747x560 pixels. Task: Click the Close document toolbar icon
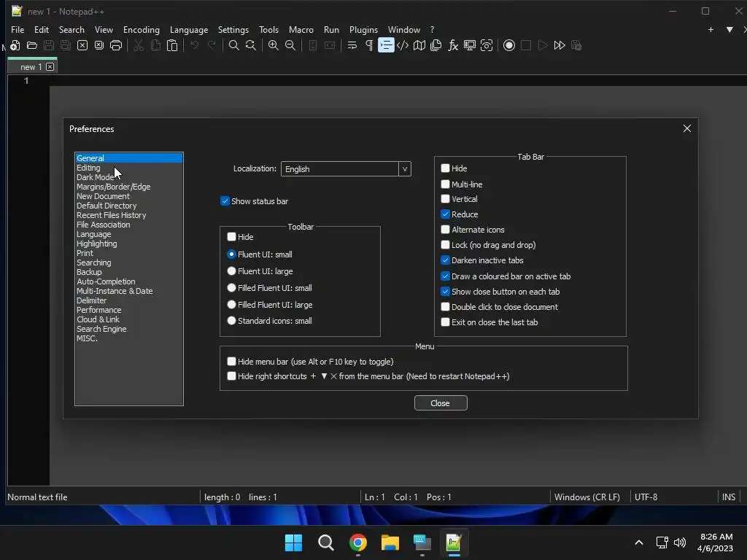(x=82, y=45)
